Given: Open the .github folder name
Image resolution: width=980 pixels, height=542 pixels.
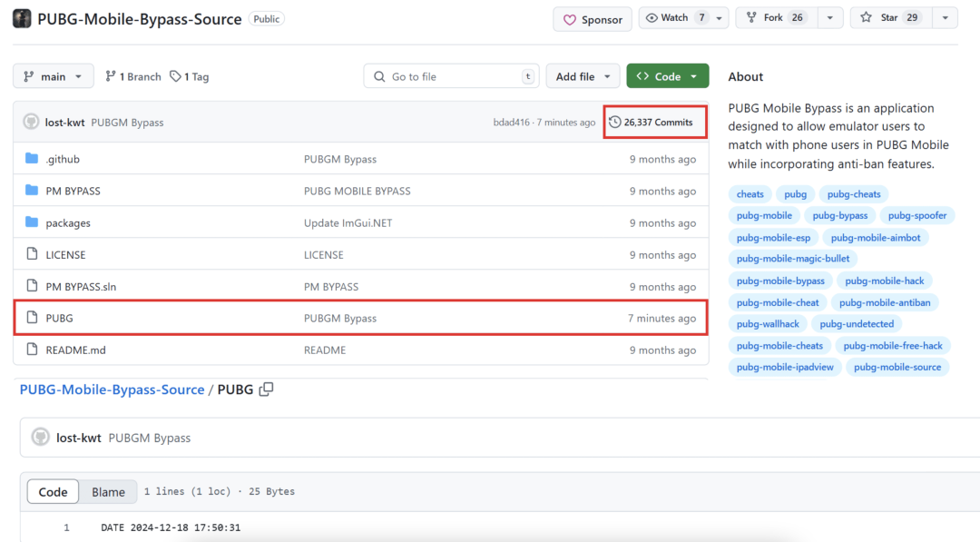Looking at the screenshot, I should point(63,160).
